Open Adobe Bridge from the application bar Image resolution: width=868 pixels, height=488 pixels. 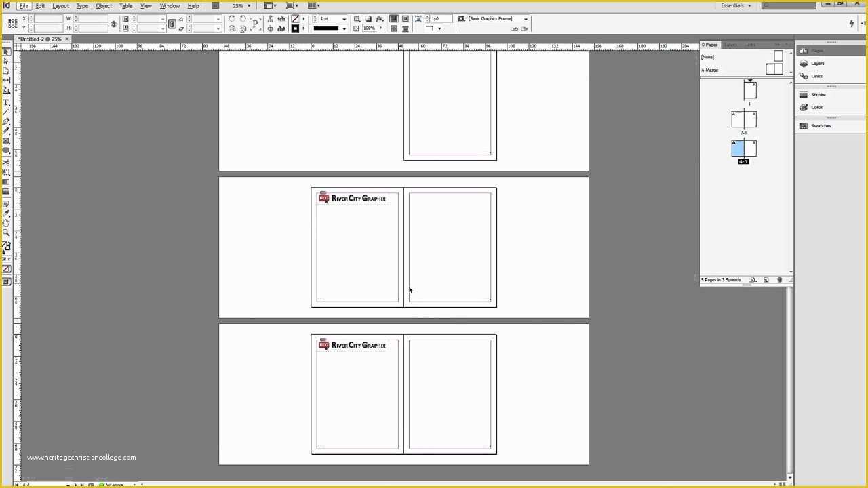[216, 5]
